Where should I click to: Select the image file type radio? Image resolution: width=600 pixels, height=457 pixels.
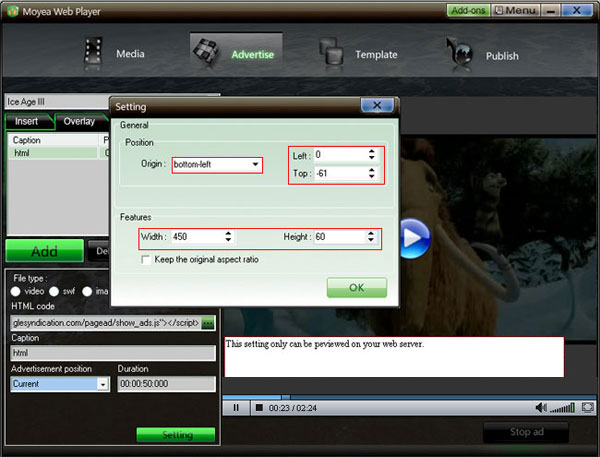(x=87, y=292)
